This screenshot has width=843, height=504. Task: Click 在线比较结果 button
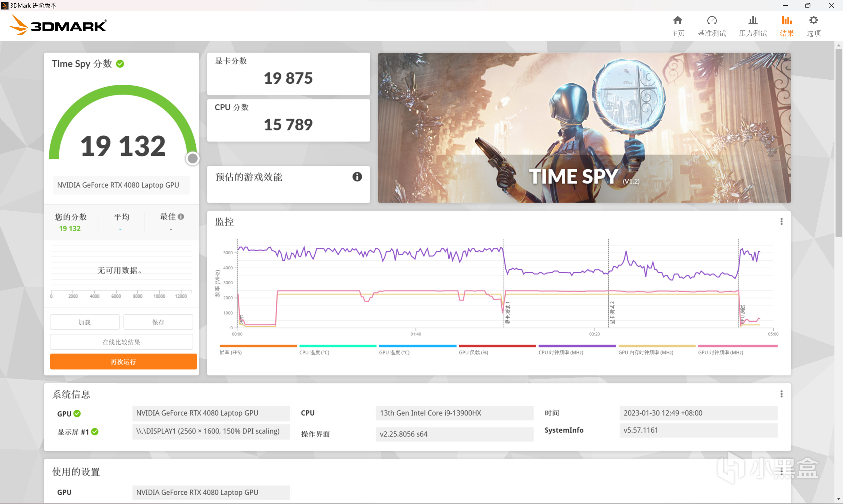pos(121,342)
